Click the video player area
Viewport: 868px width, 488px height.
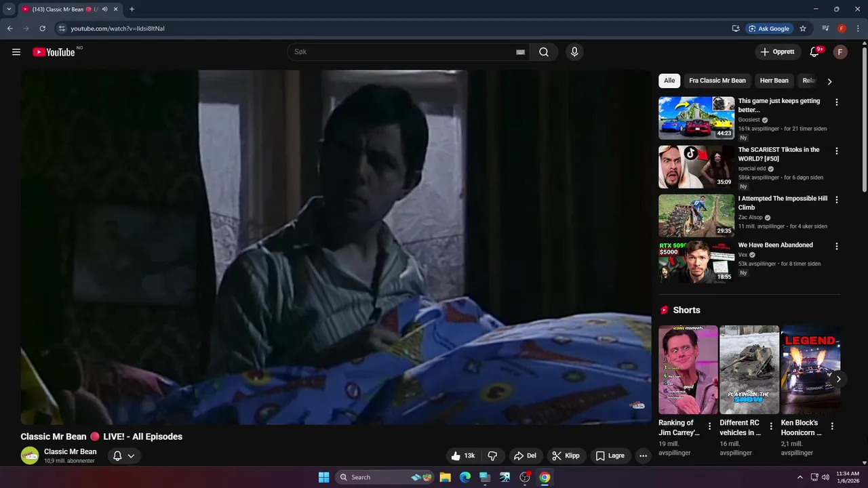click(x=336, y=247)
